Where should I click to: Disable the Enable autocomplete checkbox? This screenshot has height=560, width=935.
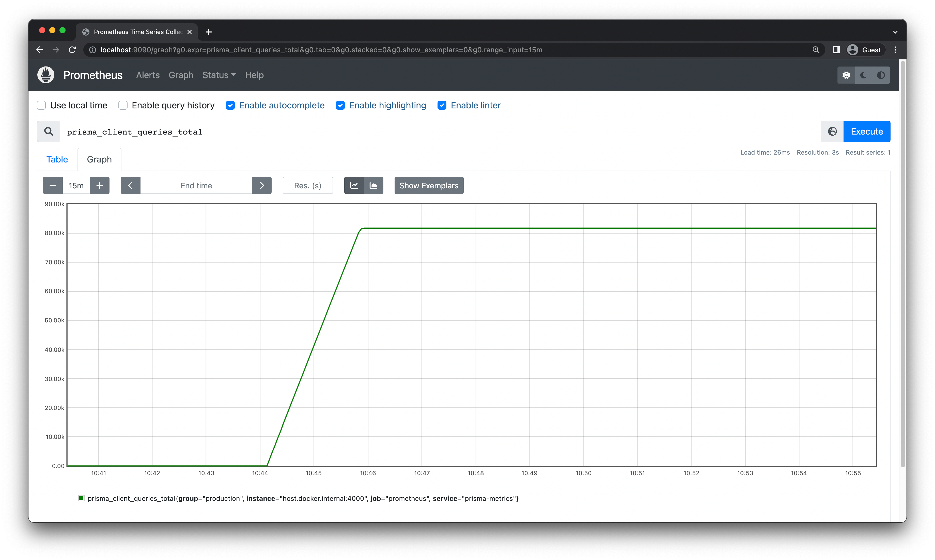point(230,105)
